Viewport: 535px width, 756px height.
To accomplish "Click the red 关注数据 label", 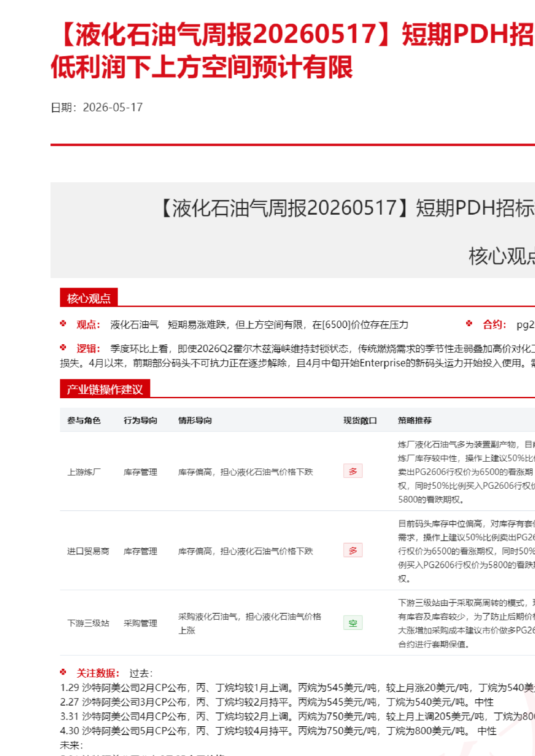I will (x=98, y=673).
